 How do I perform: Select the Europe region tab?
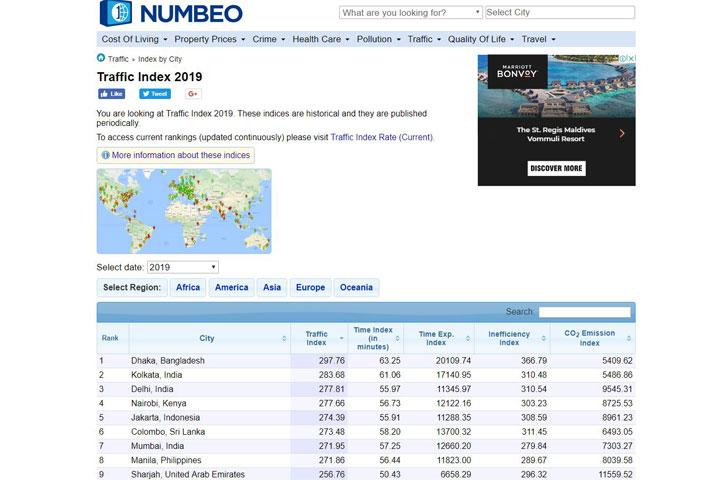click(310, 288)
